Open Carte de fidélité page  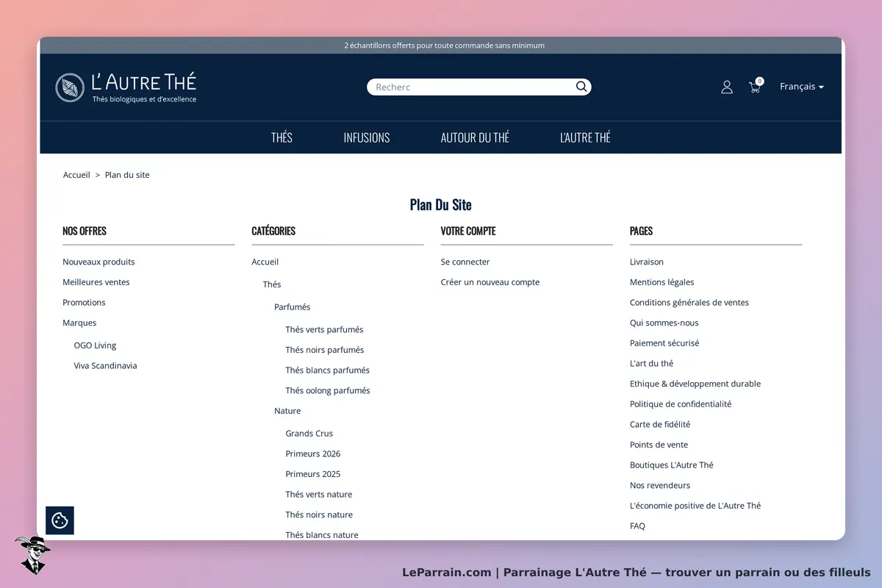coord(660,425)
